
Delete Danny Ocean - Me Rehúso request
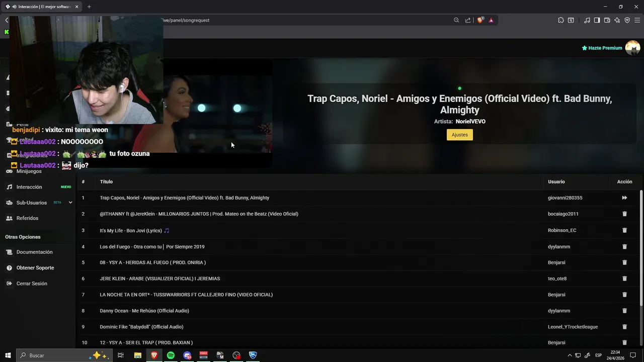[x=624, y=311]
